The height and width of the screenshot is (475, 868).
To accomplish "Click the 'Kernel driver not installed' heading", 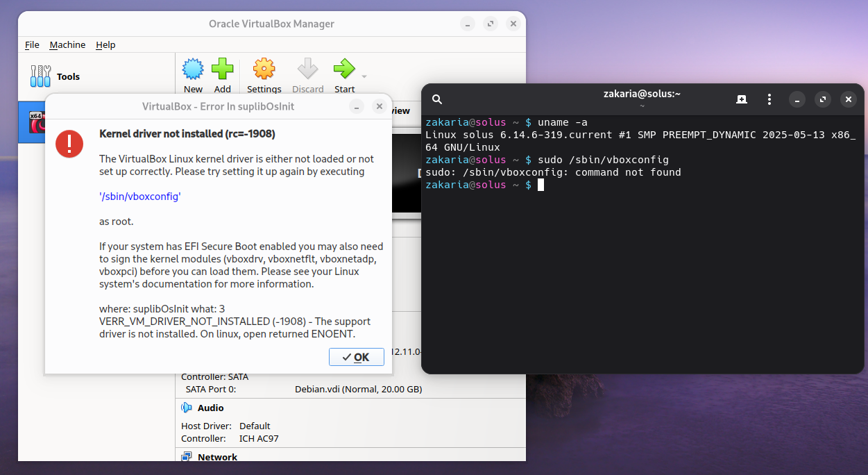I will tap(187, 133).
